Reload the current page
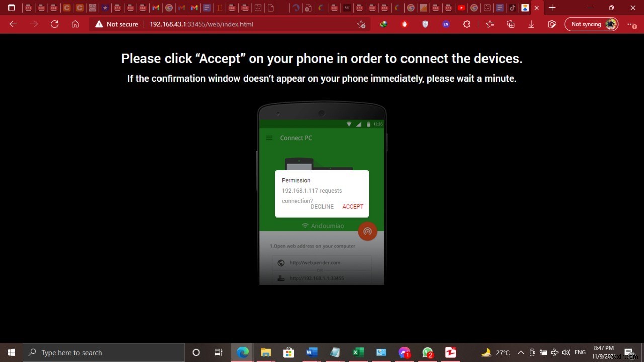This screenshot has width=644, height=362. (x=55, y=24)
